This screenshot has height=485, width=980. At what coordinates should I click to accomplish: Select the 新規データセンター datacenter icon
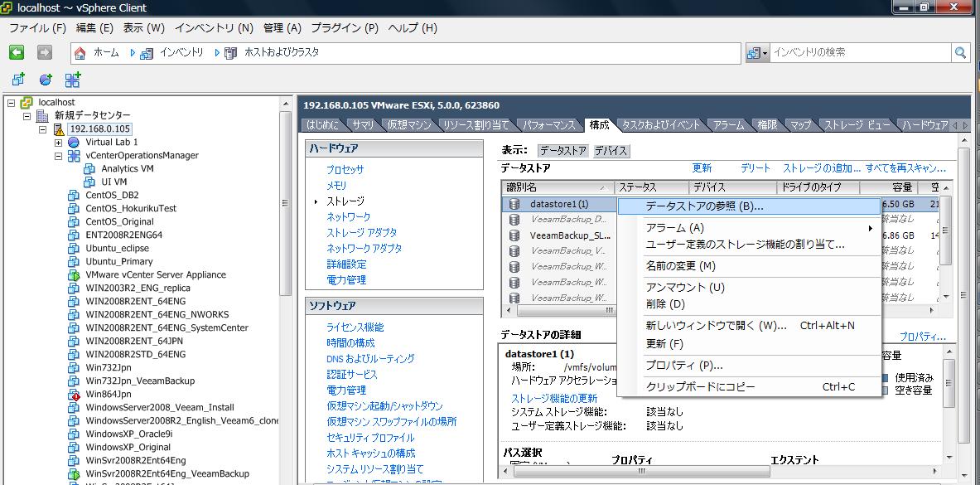pyautogui.click(x=42, y=116)
